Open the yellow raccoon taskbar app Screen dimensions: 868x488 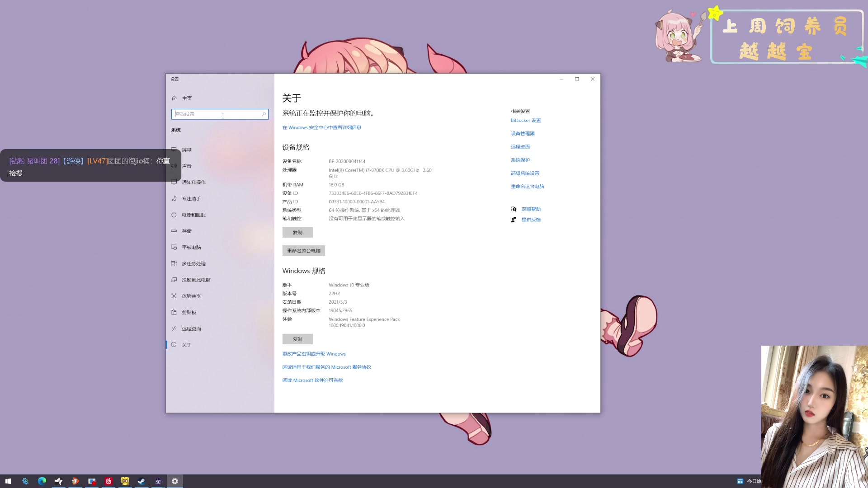click(125, 481)
